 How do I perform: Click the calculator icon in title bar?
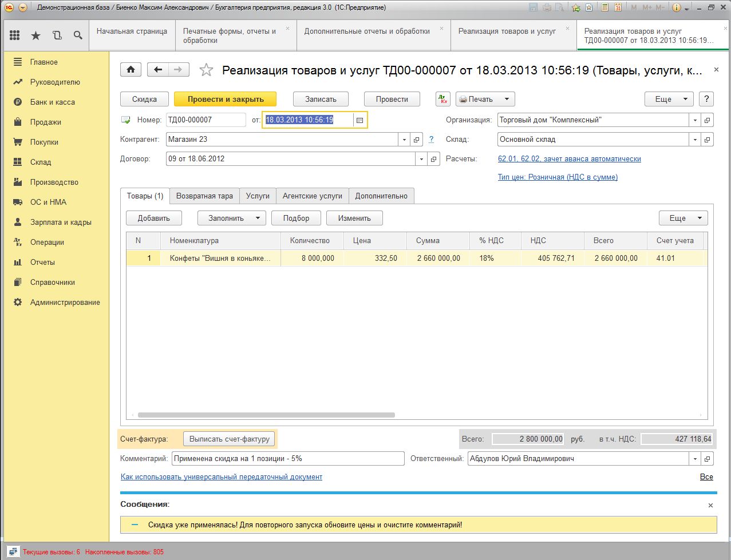point(604,7)
